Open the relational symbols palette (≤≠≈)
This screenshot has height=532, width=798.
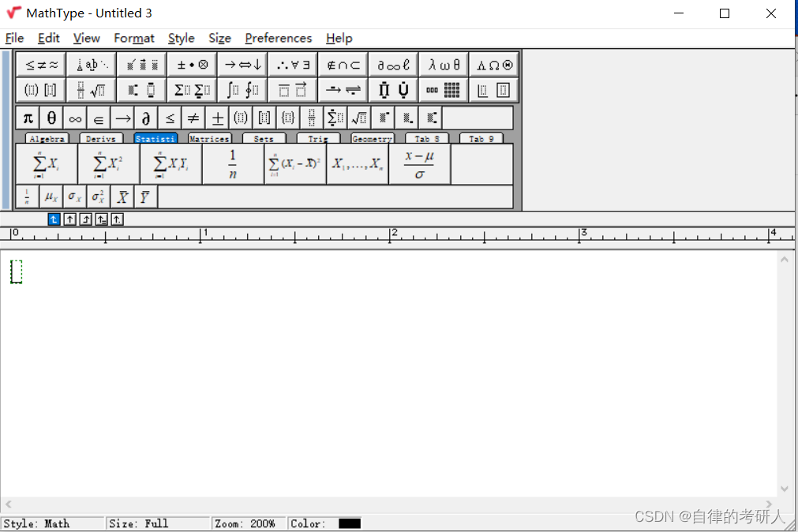pos(41,65)
